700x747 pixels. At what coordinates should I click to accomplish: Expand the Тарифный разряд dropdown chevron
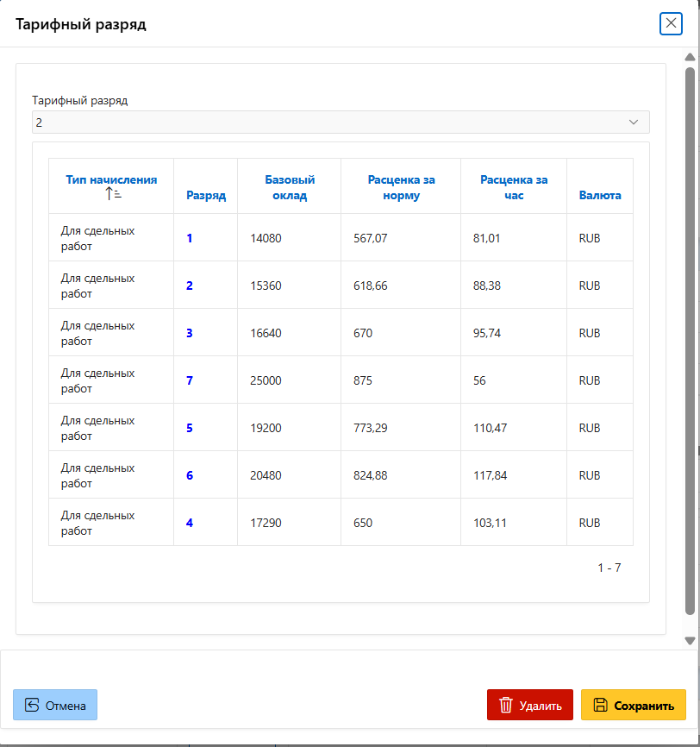[634, 122]
